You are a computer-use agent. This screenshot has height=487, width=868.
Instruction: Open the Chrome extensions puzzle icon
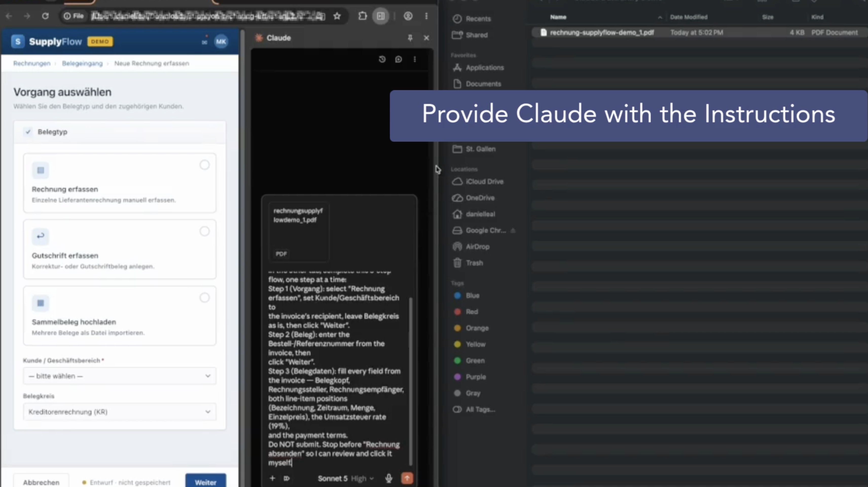coord(363,16)
